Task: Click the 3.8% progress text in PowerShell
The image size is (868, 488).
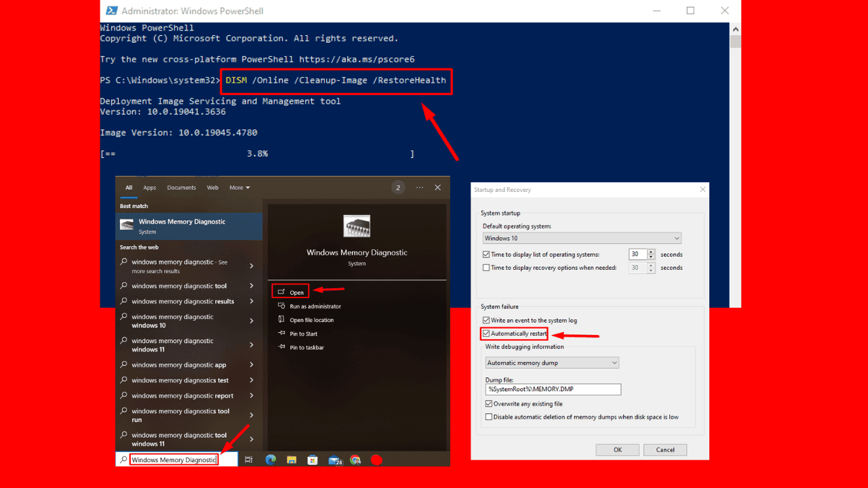Action: point(257,154)
